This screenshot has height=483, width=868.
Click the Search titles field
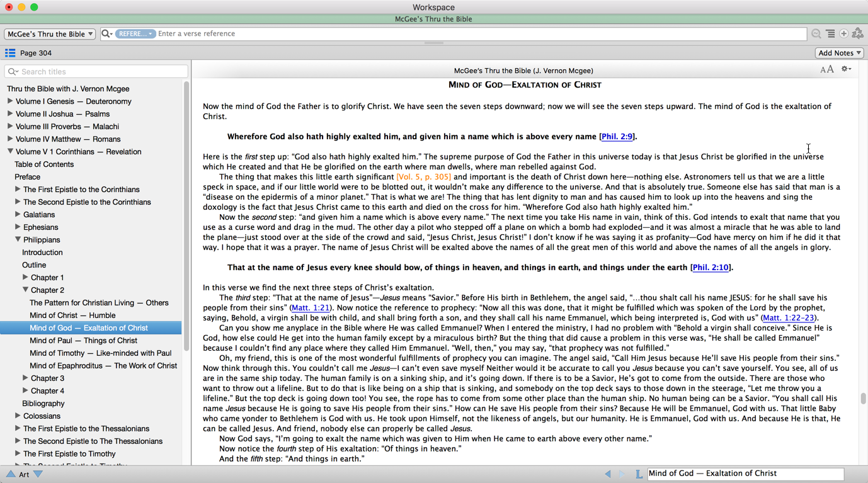(x=96, y=72)
